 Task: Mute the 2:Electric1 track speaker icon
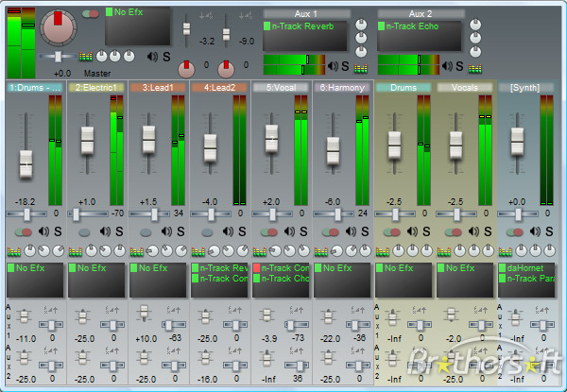click(x=105, y=231)
